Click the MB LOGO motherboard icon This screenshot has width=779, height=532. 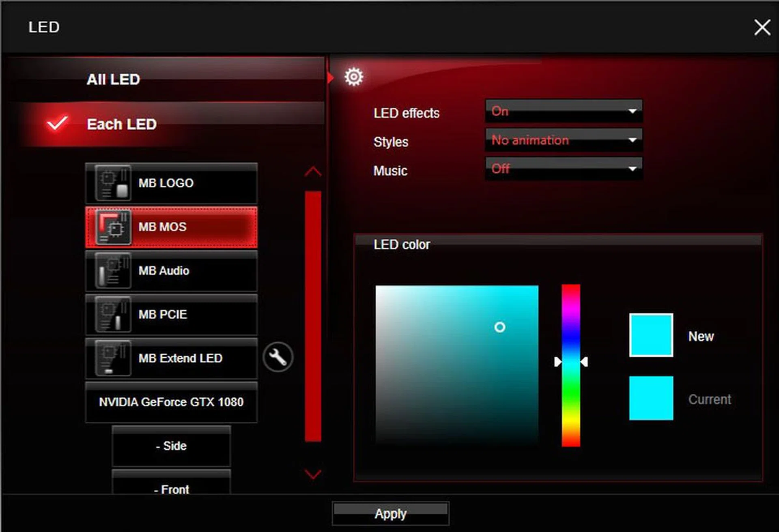click(113, 183)
